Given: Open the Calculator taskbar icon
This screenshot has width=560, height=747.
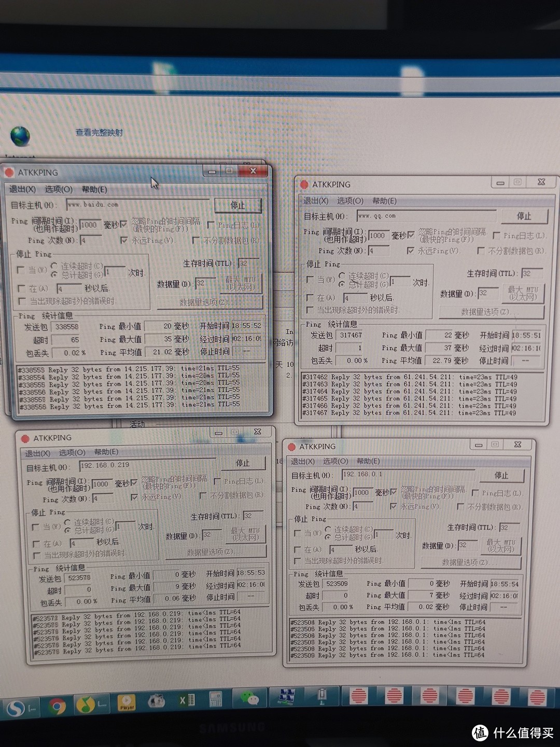Looking at the screenshot, I should click(216, 699).
